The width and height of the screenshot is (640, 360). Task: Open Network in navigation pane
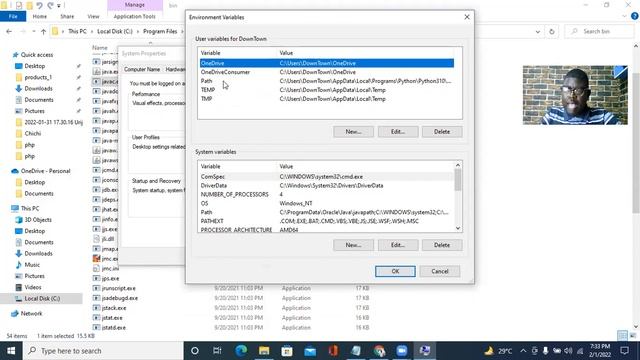(31, 313)
